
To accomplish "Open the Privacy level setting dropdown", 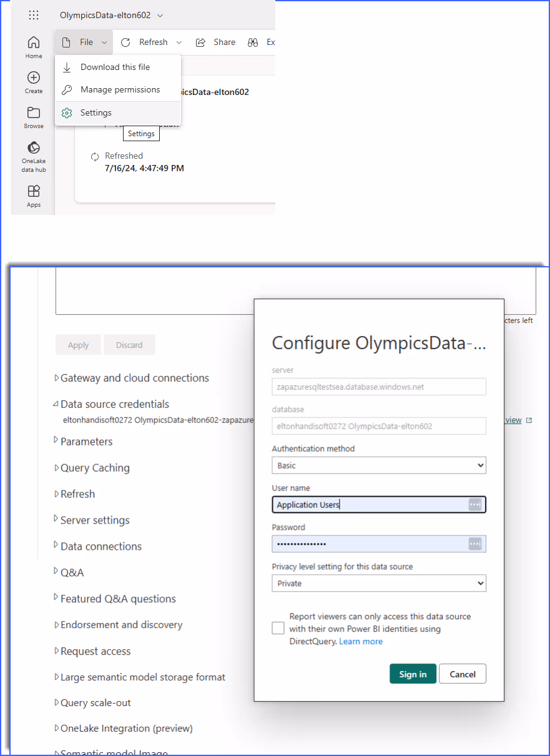I will click(x=378, y=584).
